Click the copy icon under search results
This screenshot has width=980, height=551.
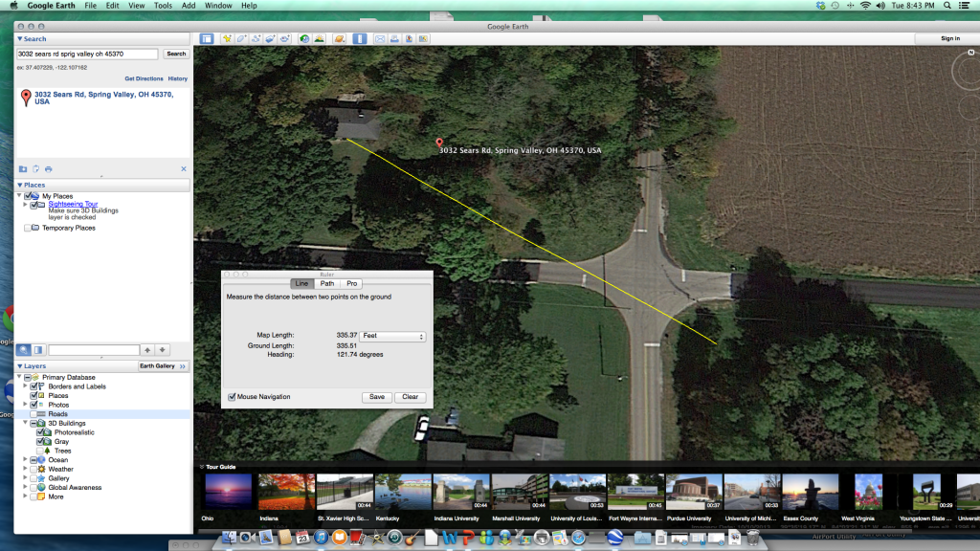point(35,168)
